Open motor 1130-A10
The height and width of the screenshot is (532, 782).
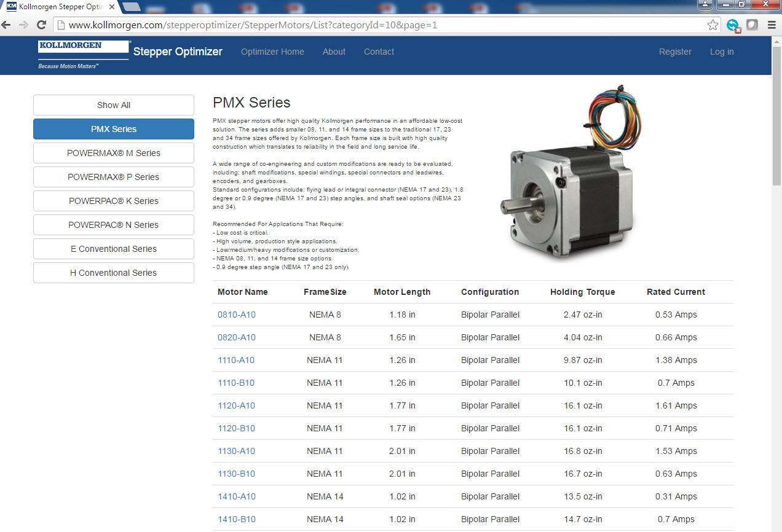(x=236, y=451)
